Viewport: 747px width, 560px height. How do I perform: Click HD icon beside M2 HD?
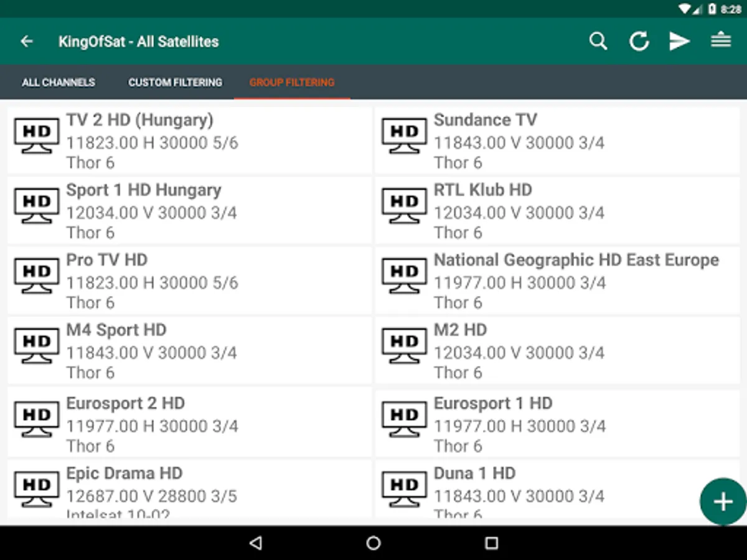click(x=405, y=346)
